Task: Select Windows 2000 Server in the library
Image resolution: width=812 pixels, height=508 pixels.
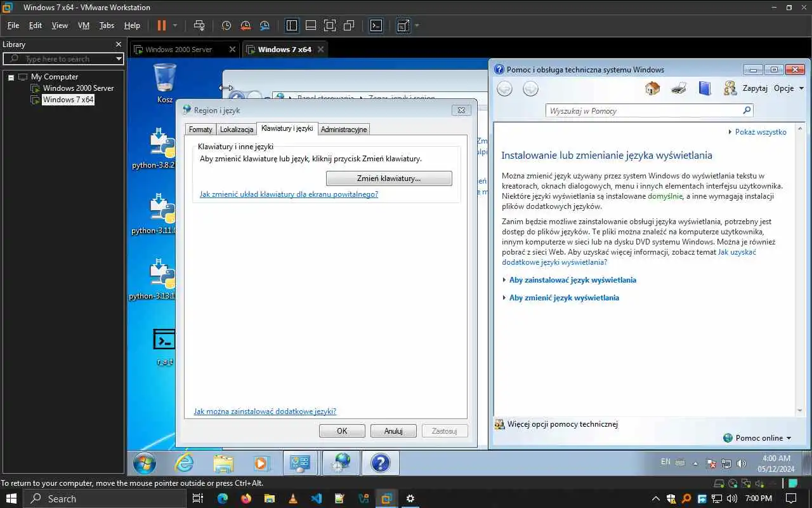Action: 78,88
